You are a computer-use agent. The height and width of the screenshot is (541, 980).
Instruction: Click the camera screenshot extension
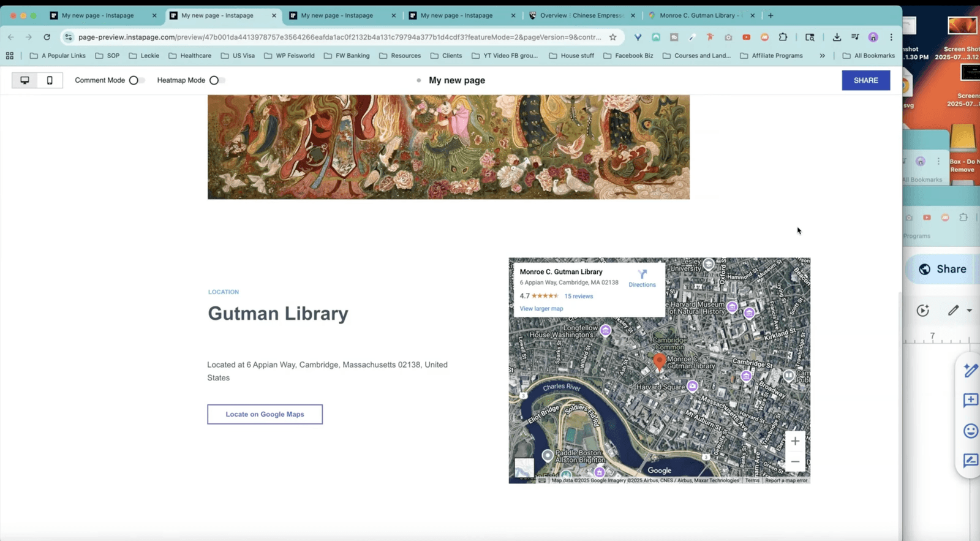tap(728, 37)
